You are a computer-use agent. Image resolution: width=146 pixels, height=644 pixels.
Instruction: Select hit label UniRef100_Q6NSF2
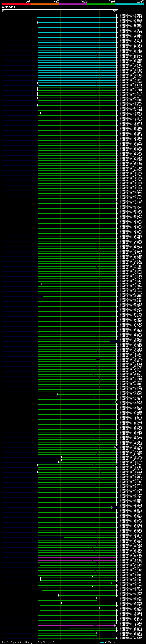[x=131, y=633]
